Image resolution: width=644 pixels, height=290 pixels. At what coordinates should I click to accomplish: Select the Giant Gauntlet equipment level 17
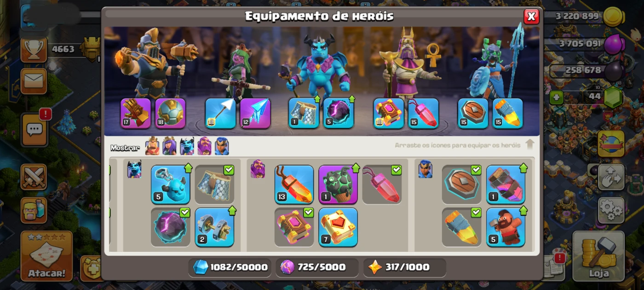click(x=136, y=113)
